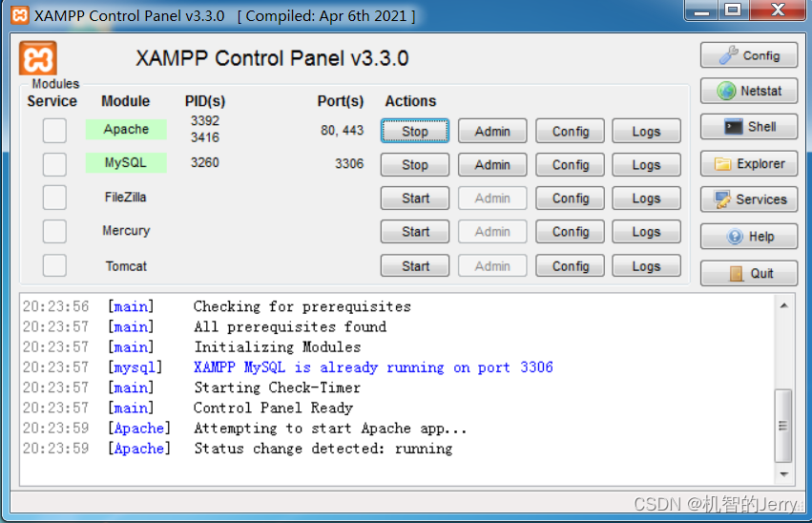Open the Apache Config menu
Screen dimensions: 812x523
click(x=571, y=131)
